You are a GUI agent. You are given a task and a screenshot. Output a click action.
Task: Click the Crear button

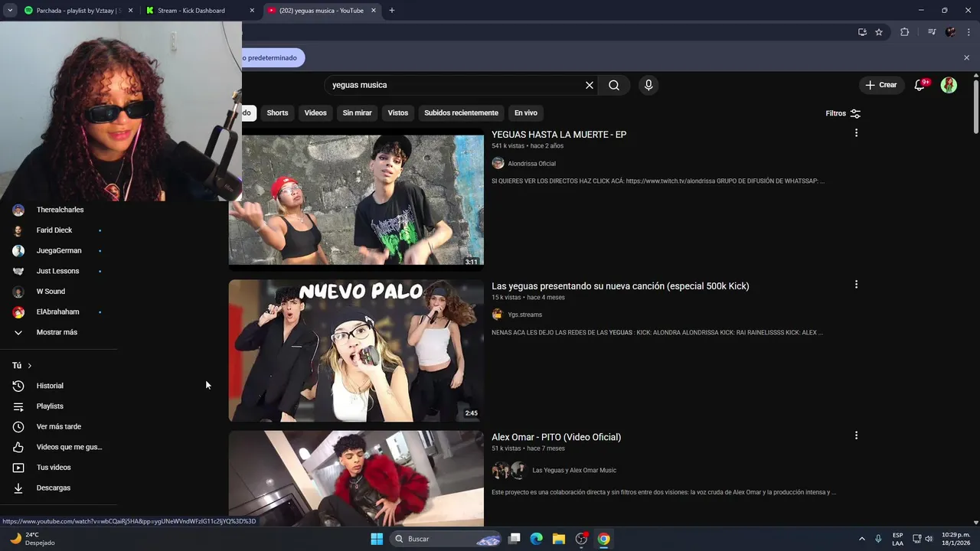pos(881,85)
